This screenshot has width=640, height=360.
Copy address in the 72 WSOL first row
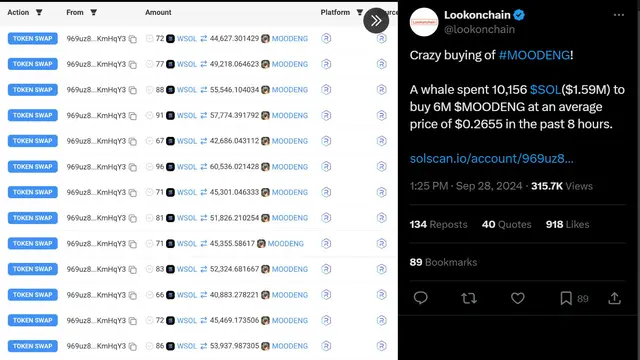click(133, 39)
